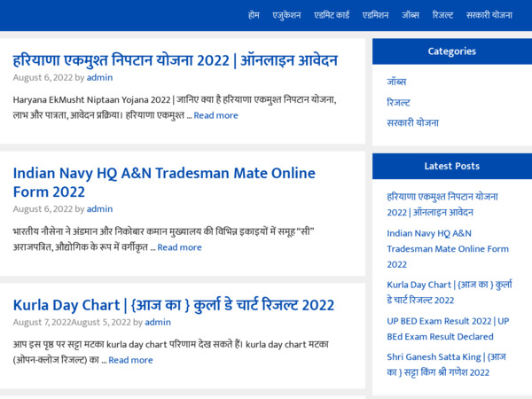Open the Kurla Day Chart article title

(x=174, y=305)
